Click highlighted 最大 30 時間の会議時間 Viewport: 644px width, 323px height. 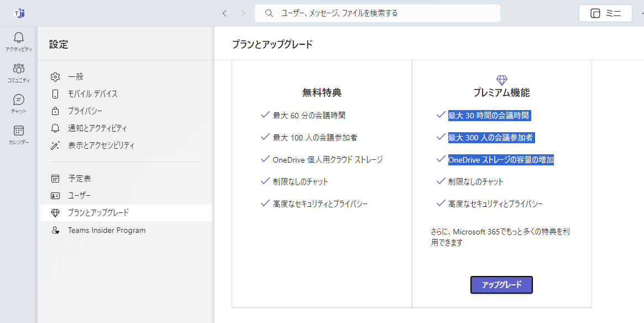[x=489, y=116]
